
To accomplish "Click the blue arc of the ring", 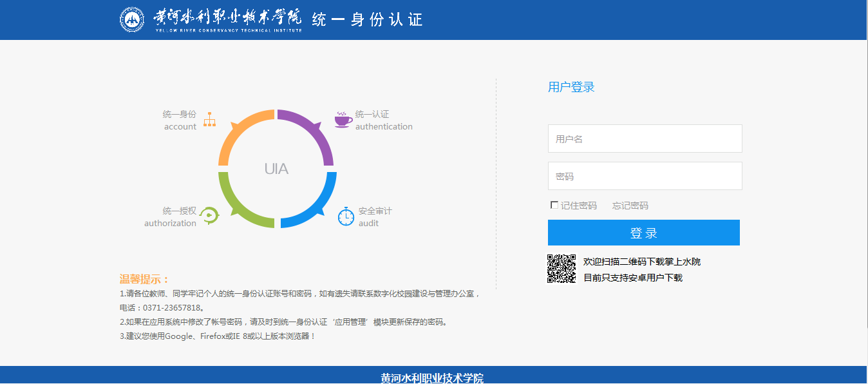I will tap(316, 207).
